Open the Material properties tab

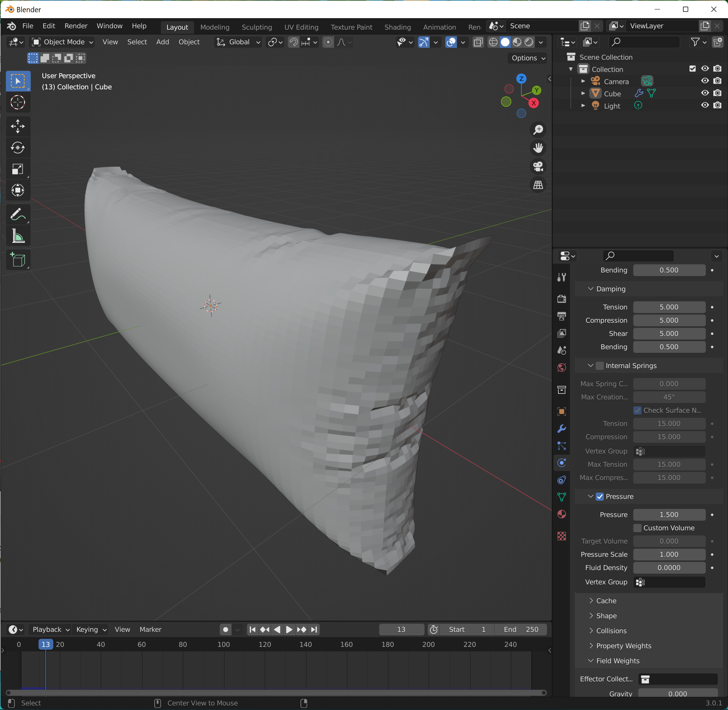tap(561, 514)
